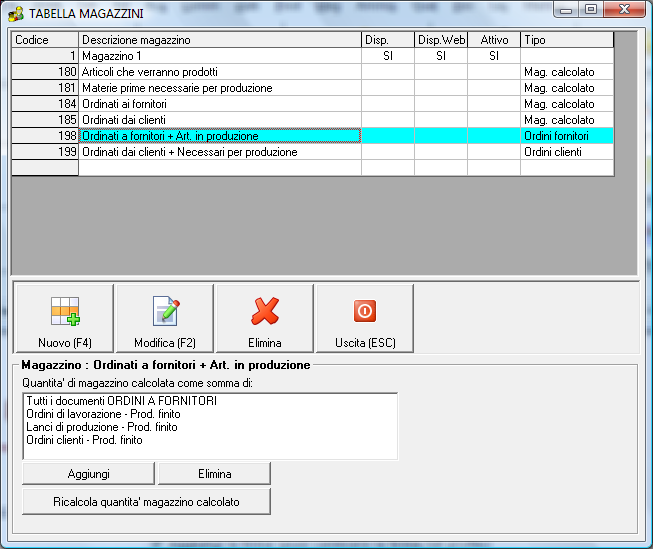Select row Ordinati dai clienti + Necessari per produzione

[x=313, y=152]
